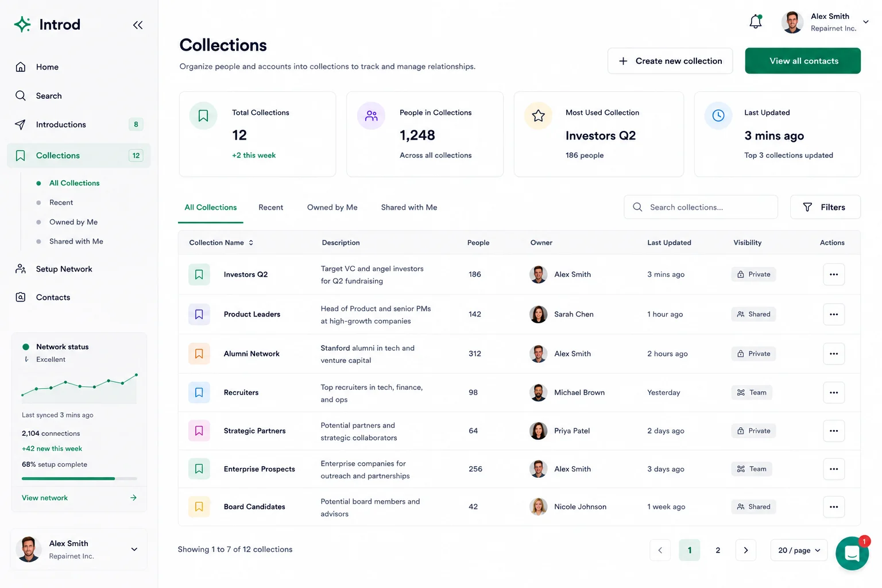The width and height of the screenshot is (882, 588).
Task: Click the People in Collections icon
Action: 372,115
